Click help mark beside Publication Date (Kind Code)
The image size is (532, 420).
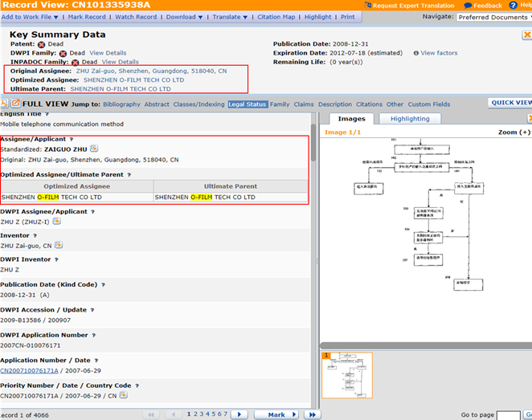(x=103, y=285)
